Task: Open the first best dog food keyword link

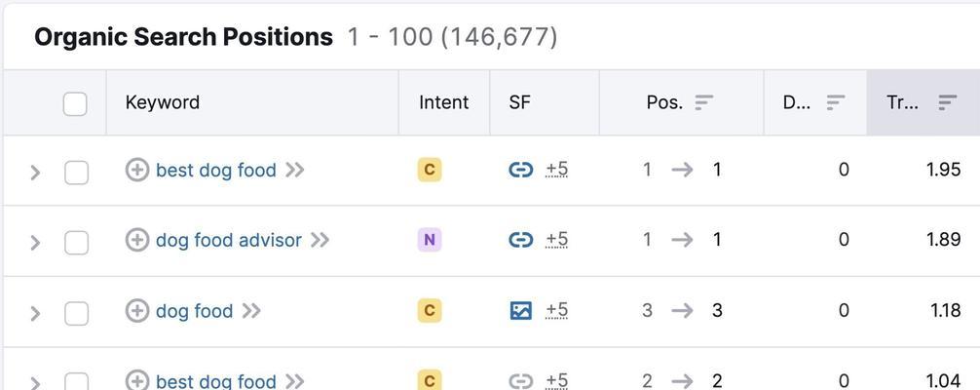Action: [x=215, y=170]
